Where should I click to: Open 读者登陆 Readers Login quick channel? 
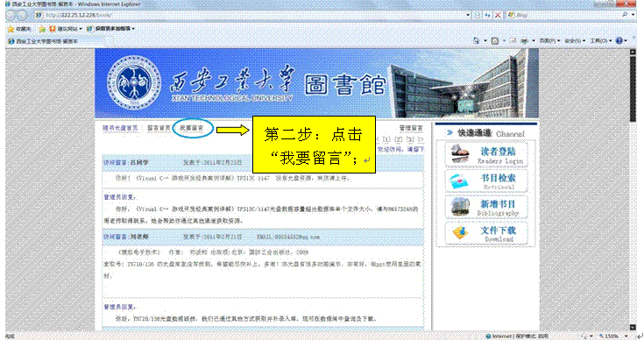coord(486,155)
